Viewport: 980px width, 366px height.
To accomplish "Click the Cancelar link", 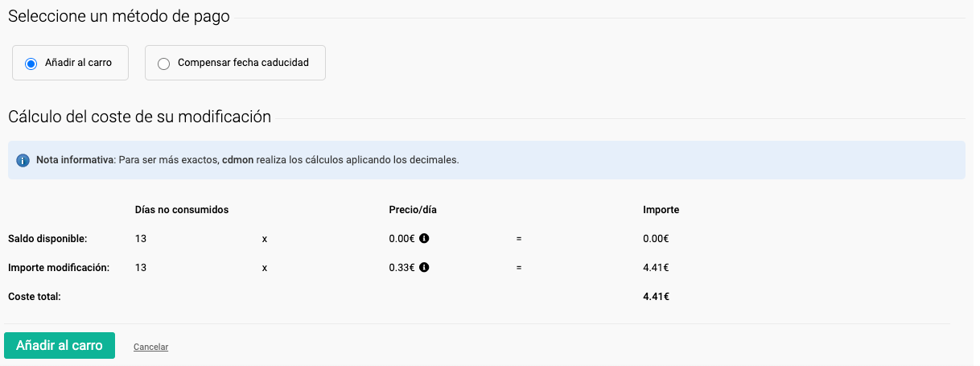I will 150,347.
